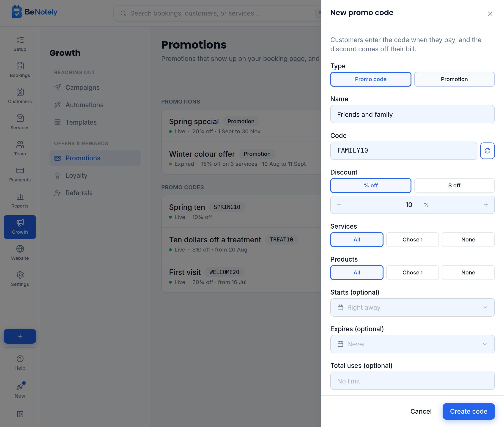
Task: Set Products to Chosen
Action: 412,273
